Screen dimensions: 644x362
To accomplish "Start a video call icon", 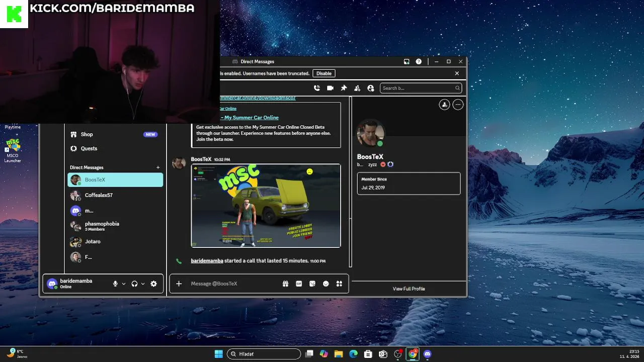I will tap(330, 88).
